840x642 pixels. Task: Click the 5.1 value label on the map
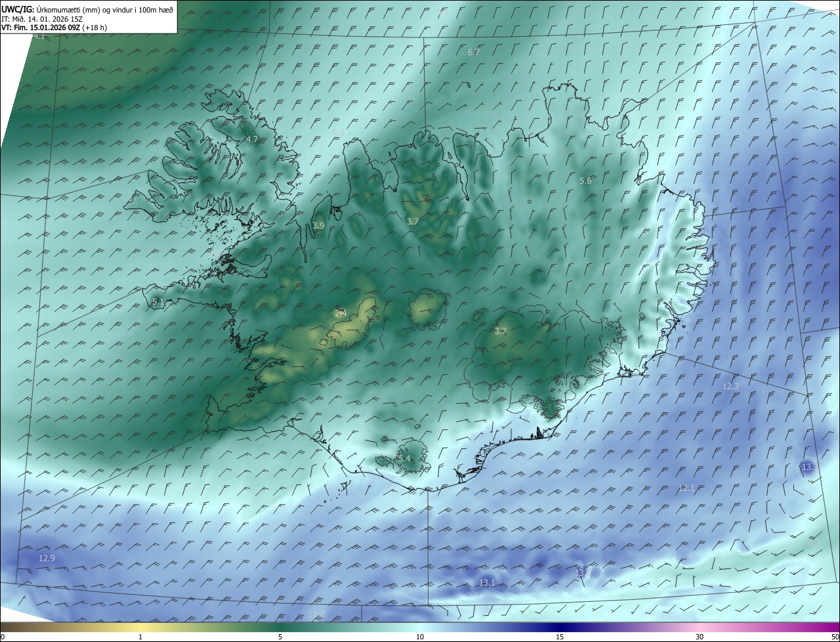pyautogui.click(x=158, y=301)
